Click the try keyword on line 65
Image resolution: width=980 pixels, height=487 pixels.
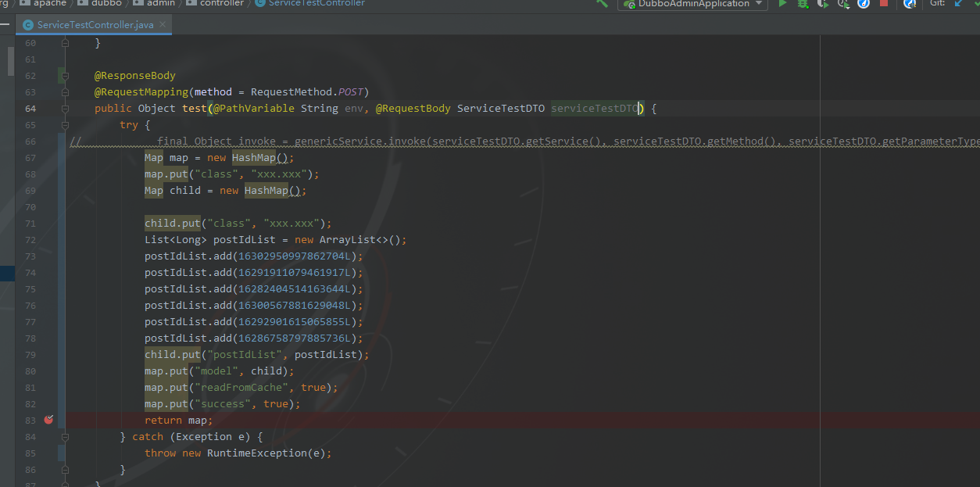pyautogui.click(x=129, y=125)
